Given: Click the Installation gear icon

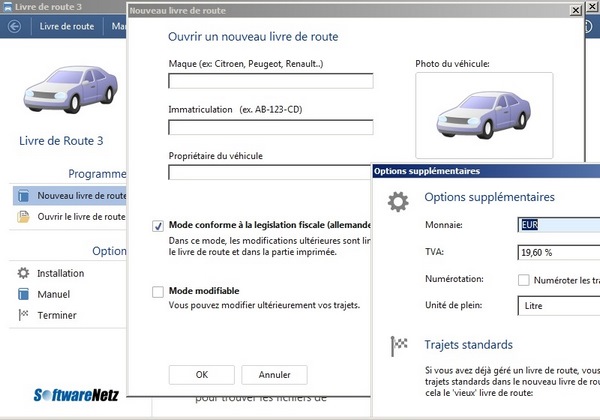Looking at the screenshot, I should coord(23,273).
